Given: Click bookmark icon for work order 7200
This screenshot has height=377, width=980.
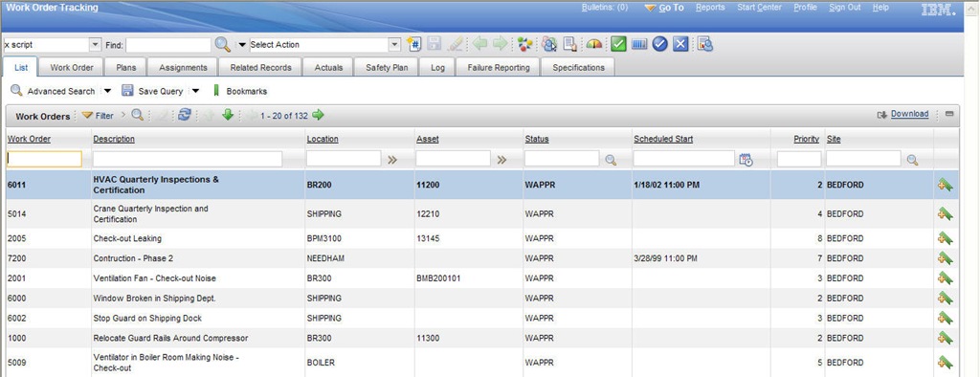Looking at the screenshot, I should (x=945, y=258).
